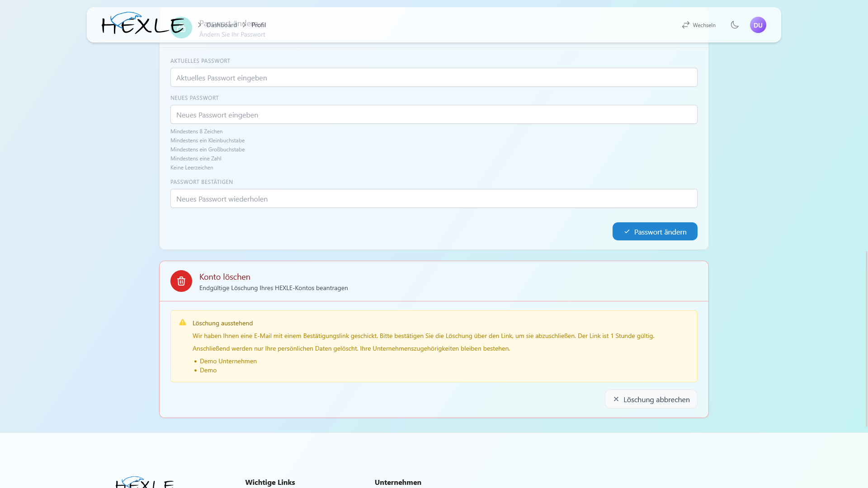Focus the Neues Passwort eingeben field
868x488 pixels.
[434, 114]
